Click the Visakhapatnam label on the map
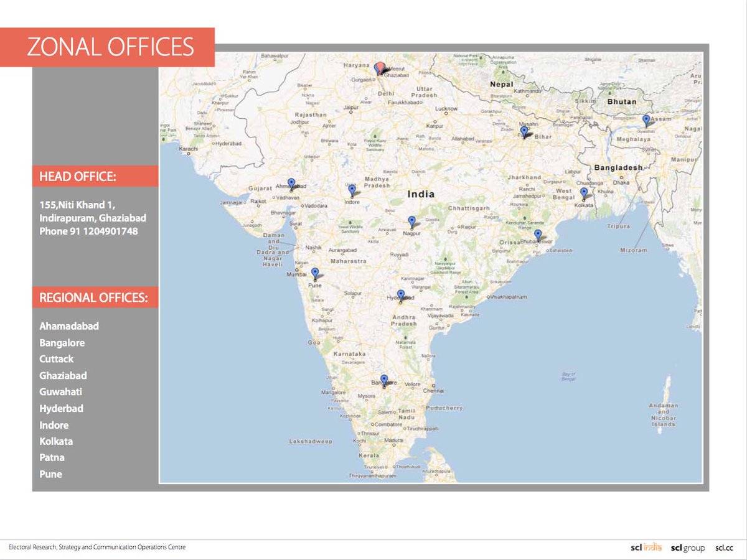747x560 pixels. point(510,297)
